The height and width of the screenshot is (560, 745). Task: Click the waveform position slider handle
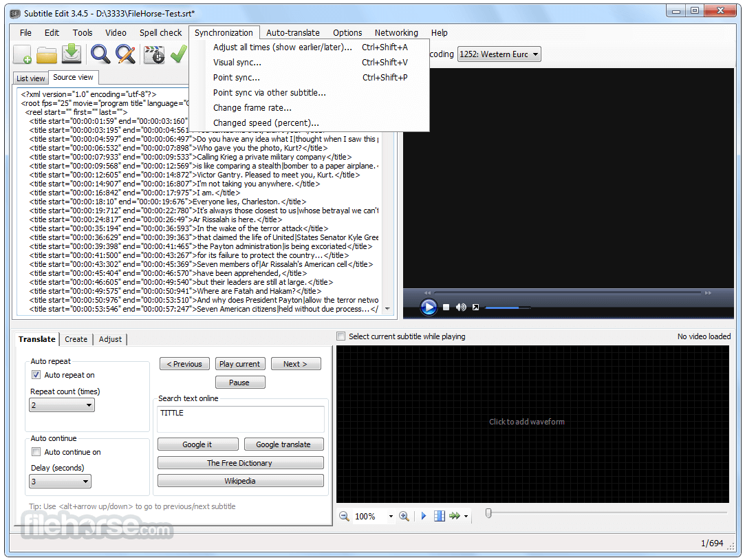click(488, 513)
